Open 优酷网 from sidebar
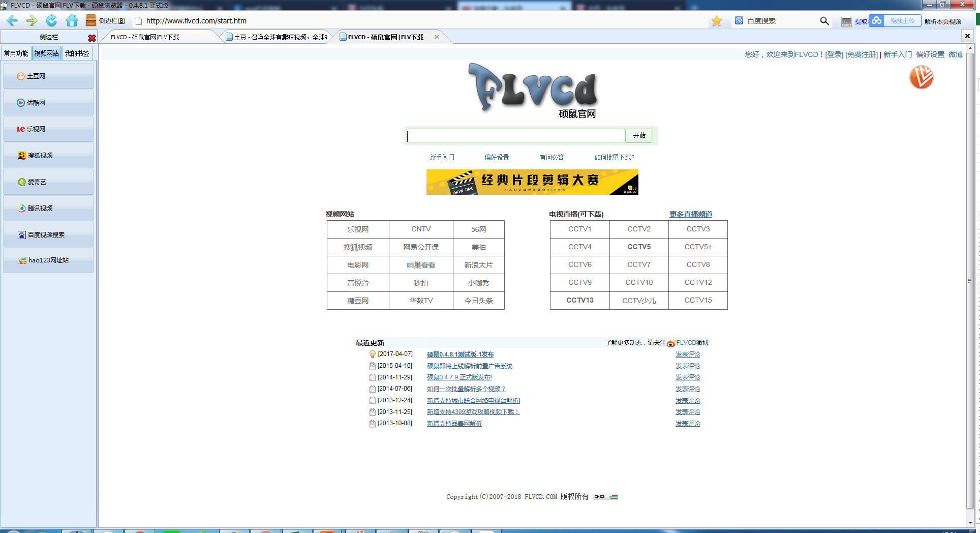The image size is (980, 533). (48, 103)
